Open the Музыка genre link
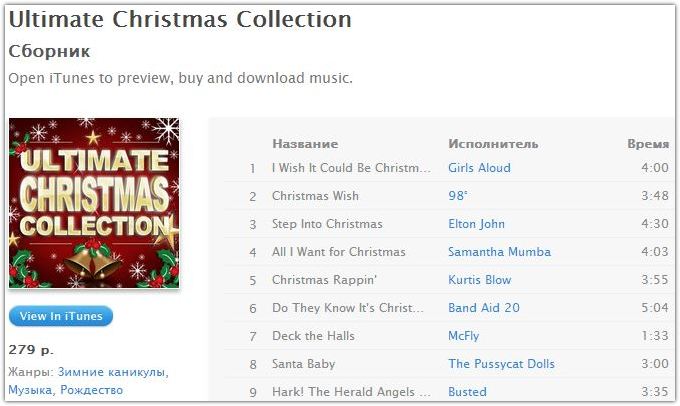Viewport: 680px width, 406px height. (x=30, y=390)
